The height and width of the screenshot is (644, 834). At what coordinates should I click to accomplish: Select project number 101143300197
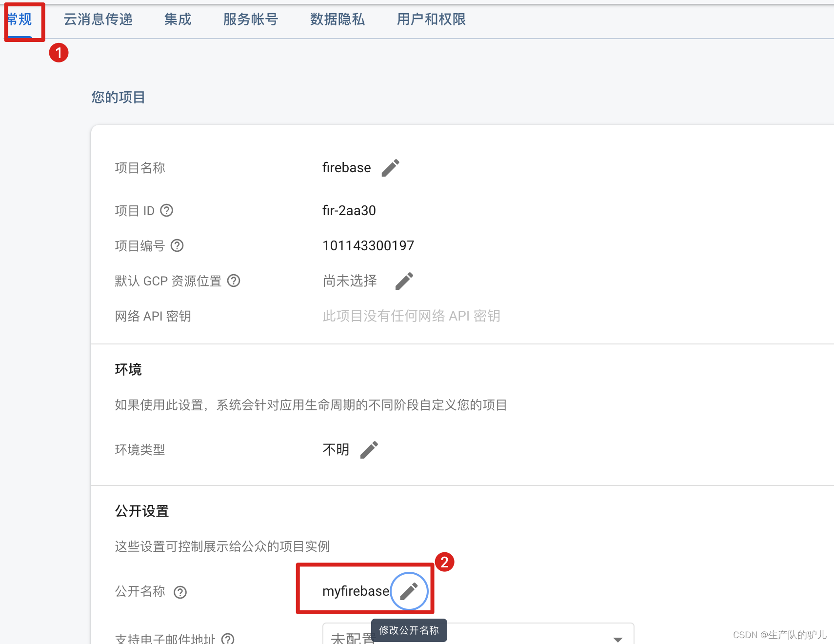coord(368,246)
